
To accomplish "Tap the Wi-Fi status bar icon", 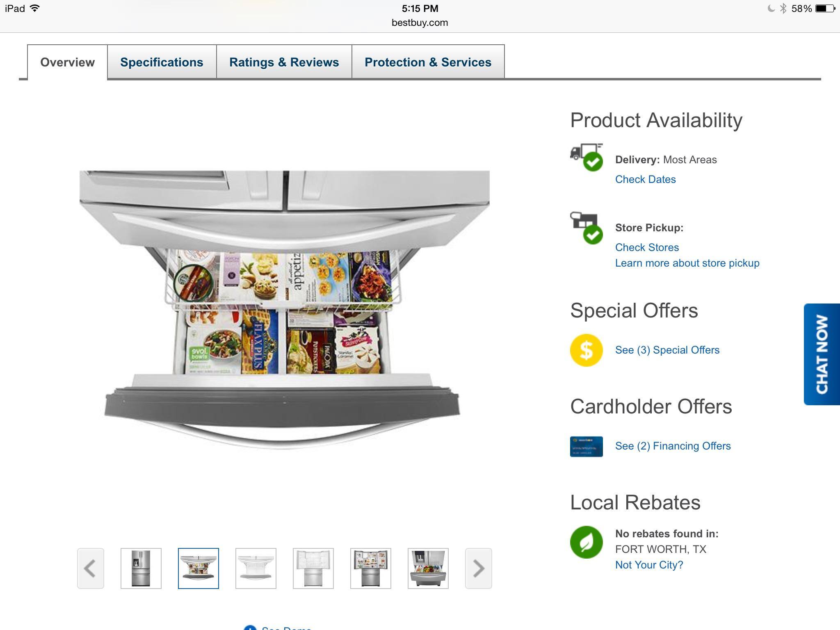I will tap(35, 8).
